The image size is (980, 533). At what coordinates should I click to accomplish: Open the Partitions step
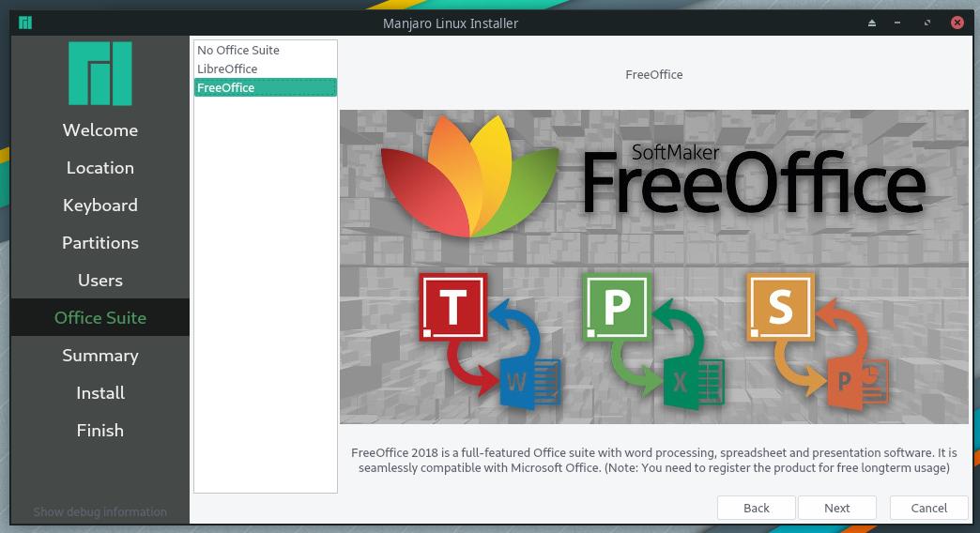[x=100, y=242]
